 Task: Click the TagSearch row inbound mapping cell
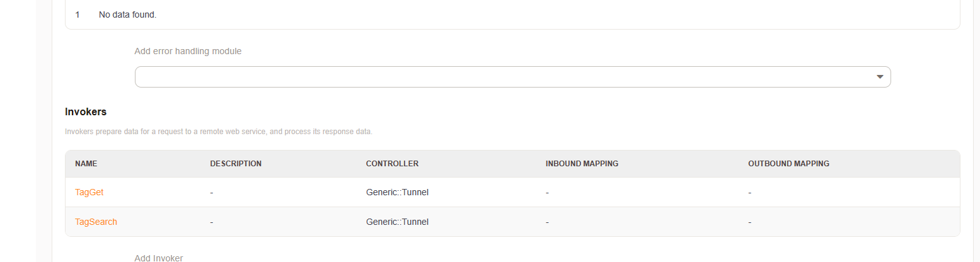pos(547,222)
